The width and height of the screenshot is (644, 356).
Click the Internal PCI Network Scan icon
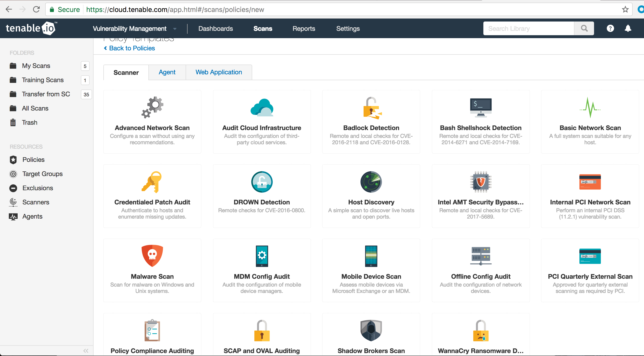coord(590,182)
